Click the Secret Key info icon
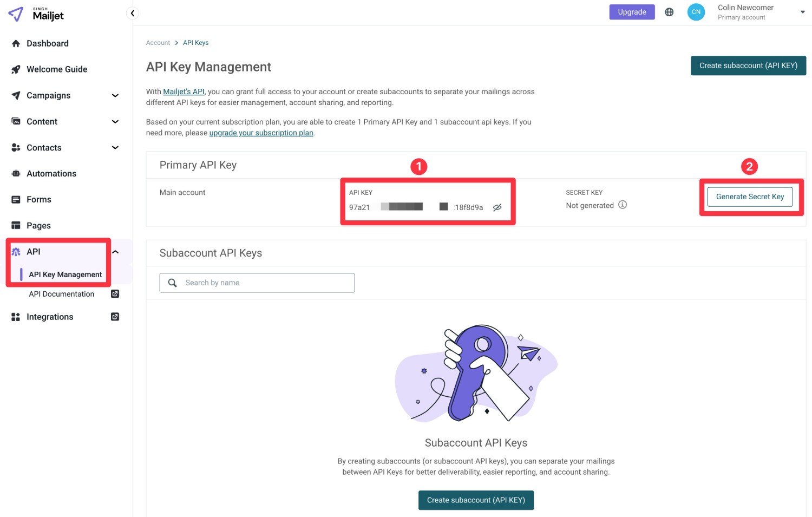Screen dimensions: 812x517 coord(623,205)
